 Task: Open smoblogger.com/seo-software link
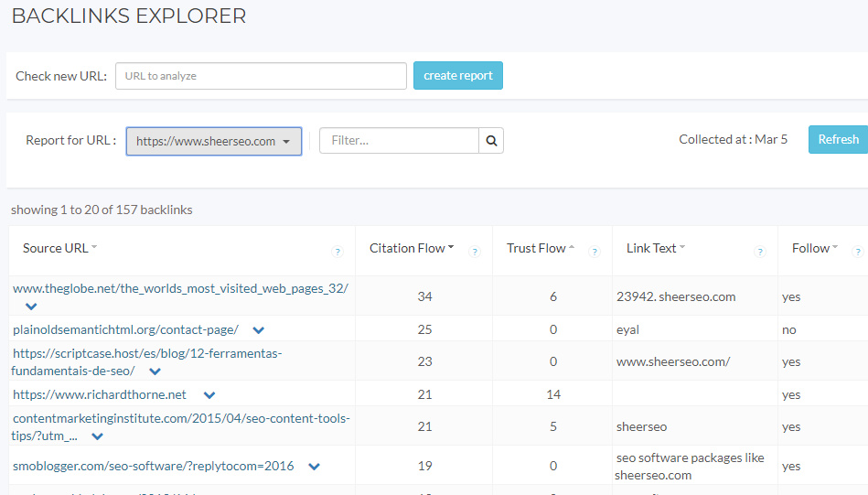click(x=154, y=466)
